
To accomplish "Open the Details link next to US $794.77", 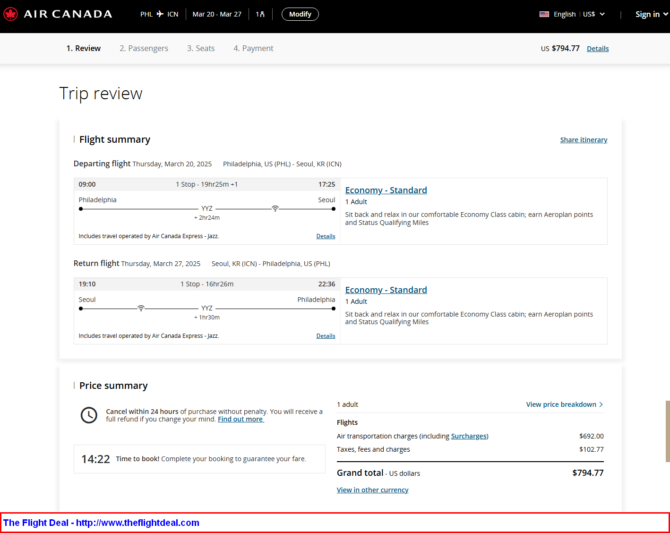I will 597,49.
